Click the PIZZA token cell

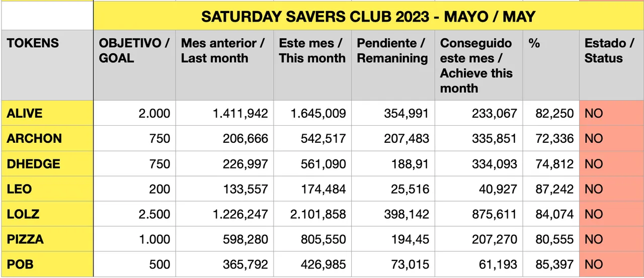tap(25, 239)
